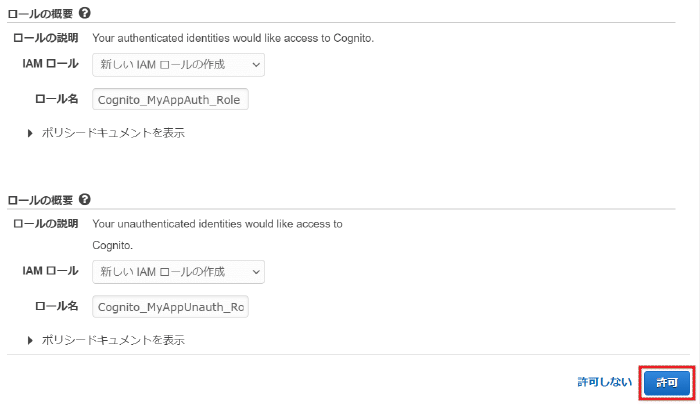
Task: Click the ロールの説明 label in the authenticated section
Action: point(45,38)
